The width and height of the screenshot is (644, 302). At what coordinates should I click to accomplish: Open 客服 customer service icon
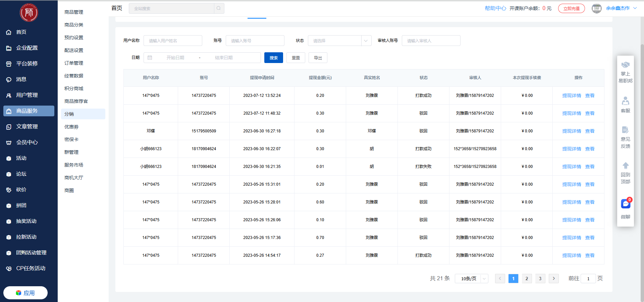(x=626, y=101)
